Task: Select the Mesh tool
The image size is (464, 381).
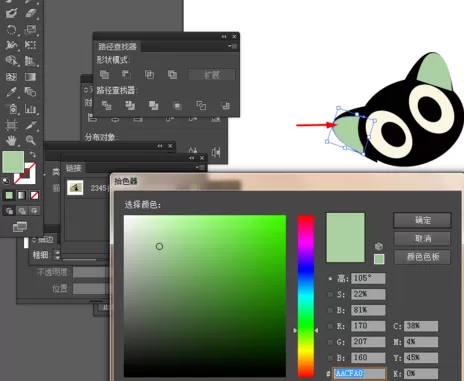Action: (11, 77)
